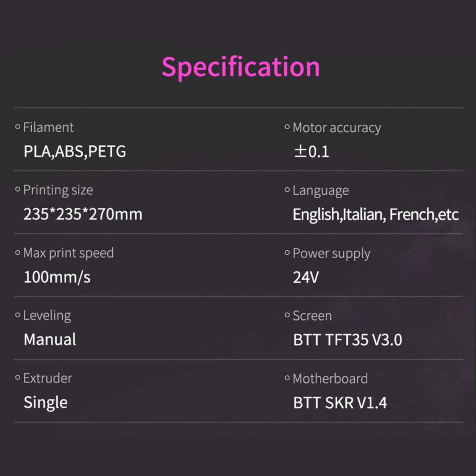Click the bullet circle beside Power supply
476x476 pixels.
pyautogui.click(x=287, y=253)
